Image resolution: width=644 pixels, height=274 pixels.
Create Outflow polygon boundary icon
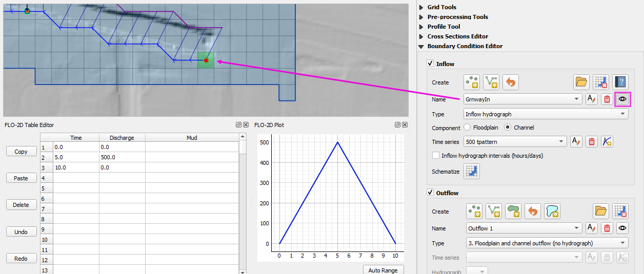513,211
